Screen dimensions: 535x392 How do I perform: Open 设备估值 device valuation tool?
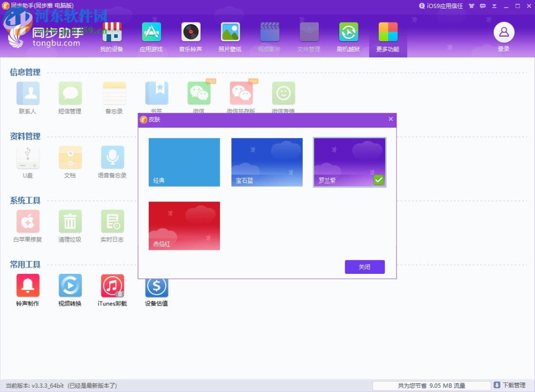point(157,293)
